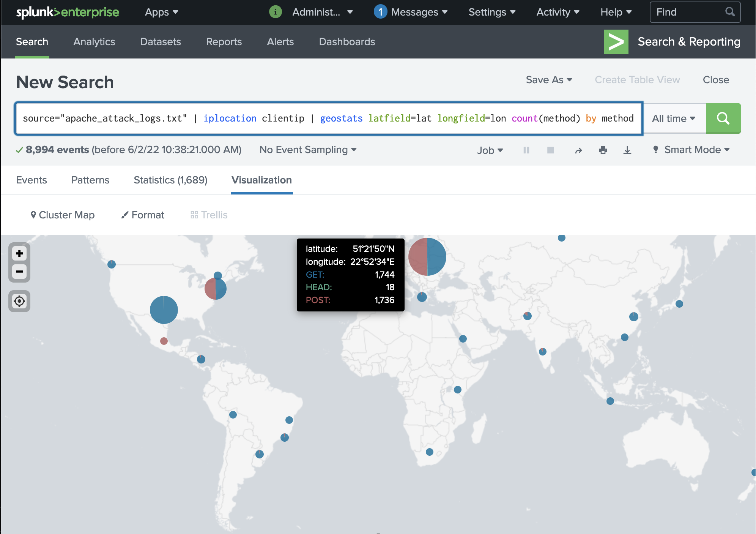Stop the search job
The width and height of the screenshot is (756, 534).
tap(550, 150)
